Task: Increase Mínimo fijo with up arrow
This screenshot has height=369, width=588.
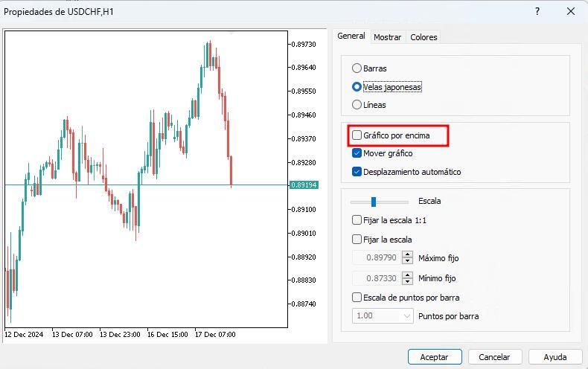Action: click(407, 275)
